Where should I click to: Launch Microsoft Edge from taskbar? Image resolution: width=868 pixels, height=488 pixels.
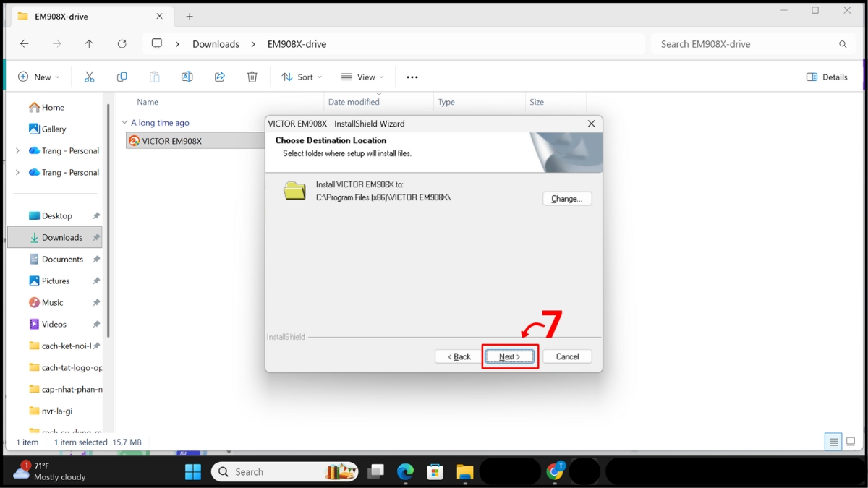[x=405, y=472]
